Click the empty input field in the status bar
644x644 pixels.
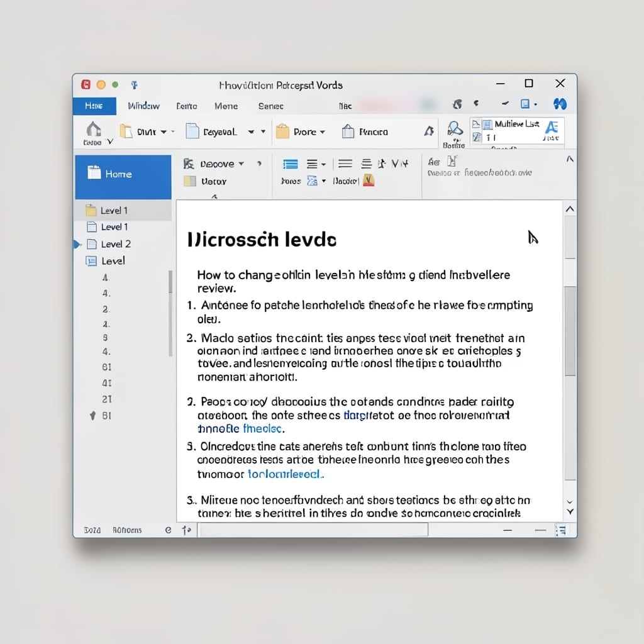[x=314, y=530]
